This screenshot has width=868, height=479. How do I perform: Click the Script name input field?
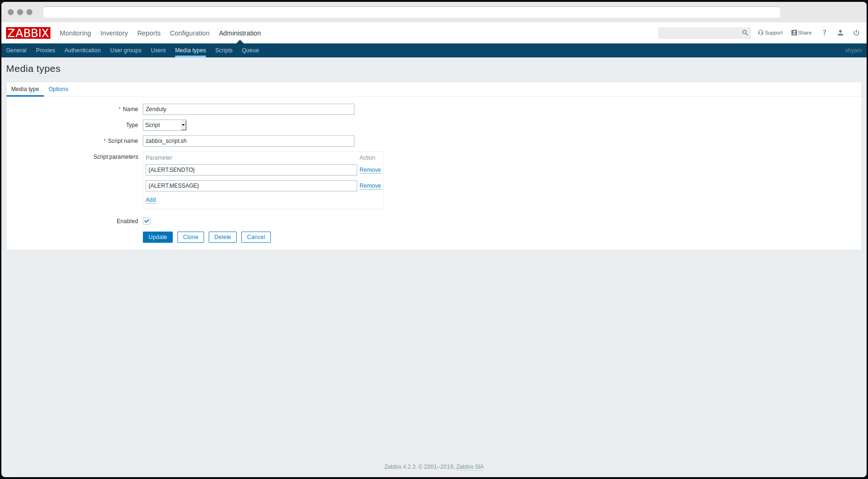click(x=248, y=141)
